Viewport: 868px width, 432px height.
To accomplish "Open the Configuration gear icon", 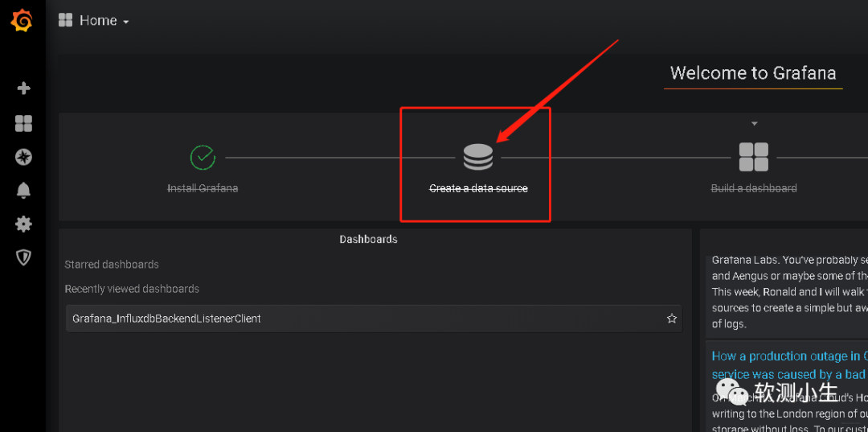I will [x=23, y=224].
